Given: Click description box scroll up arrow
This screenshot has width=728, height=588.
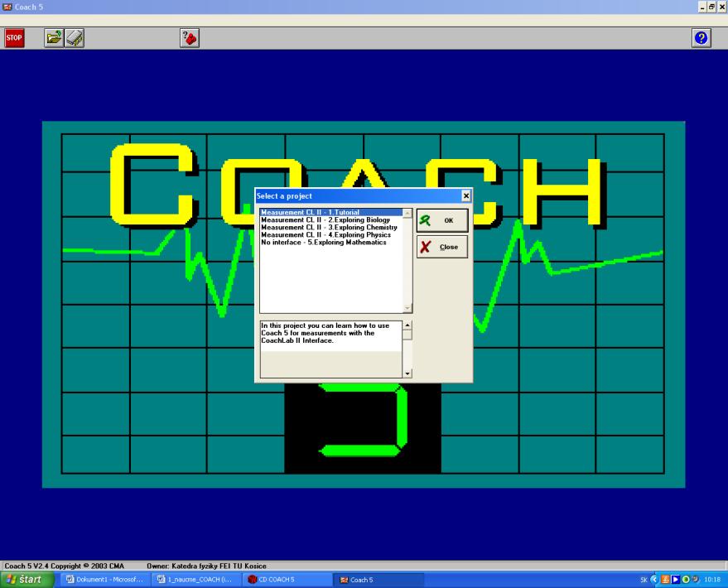Looking at the screenshot, I should click(x=407, y=325).
